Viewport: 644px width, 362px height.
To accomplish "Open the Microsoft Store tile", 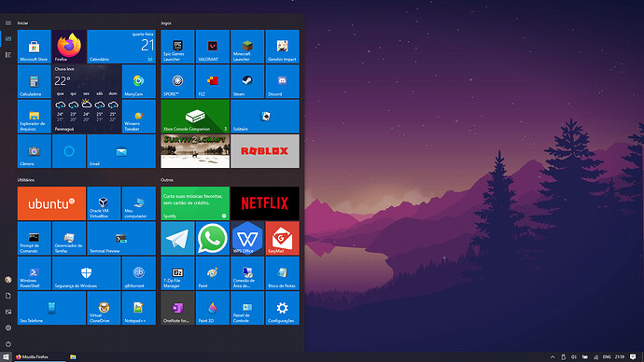I will pos(35,47).
